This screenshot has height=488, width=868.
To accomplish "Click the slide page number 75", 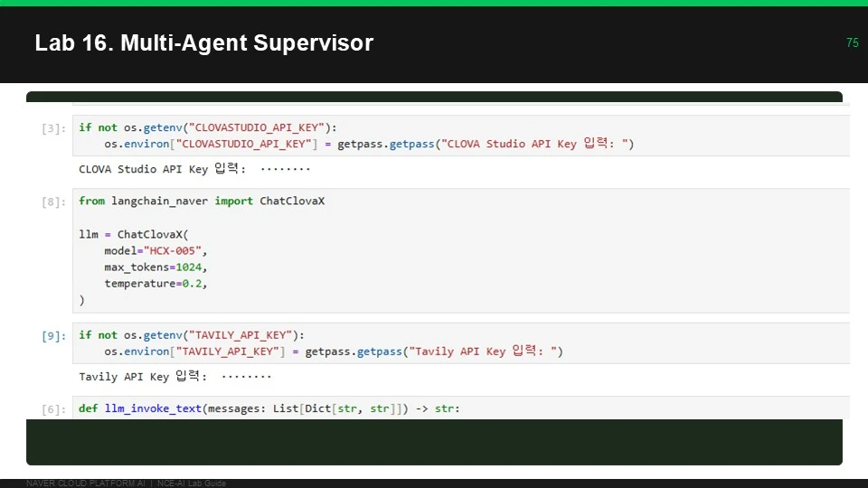I will coord(852,42).
